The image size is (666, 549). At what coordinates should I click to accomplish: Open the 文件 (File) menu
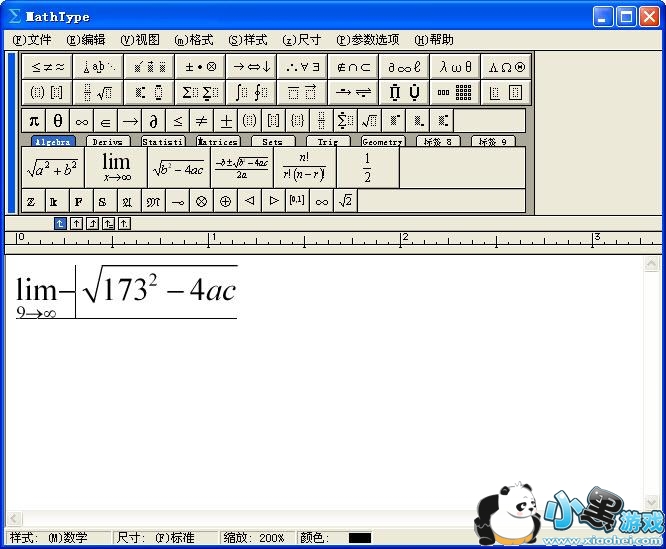coord(32,40)
